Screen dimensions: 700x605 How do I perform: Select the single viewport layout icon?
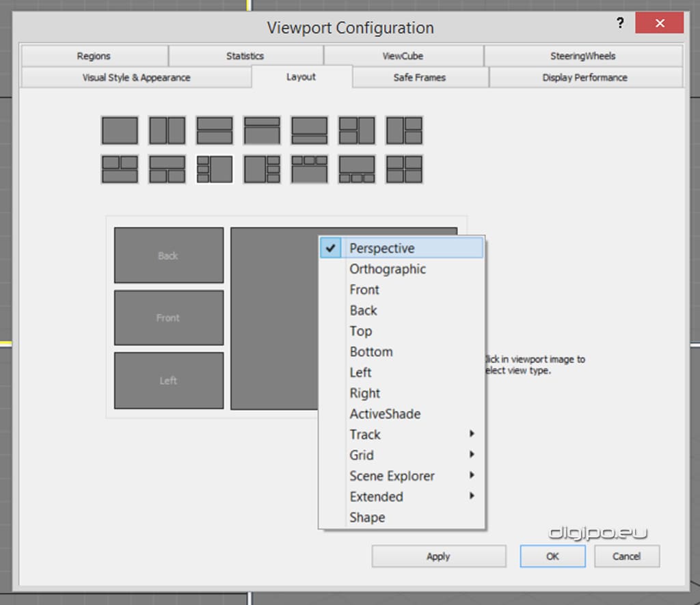tap(120, 130)
